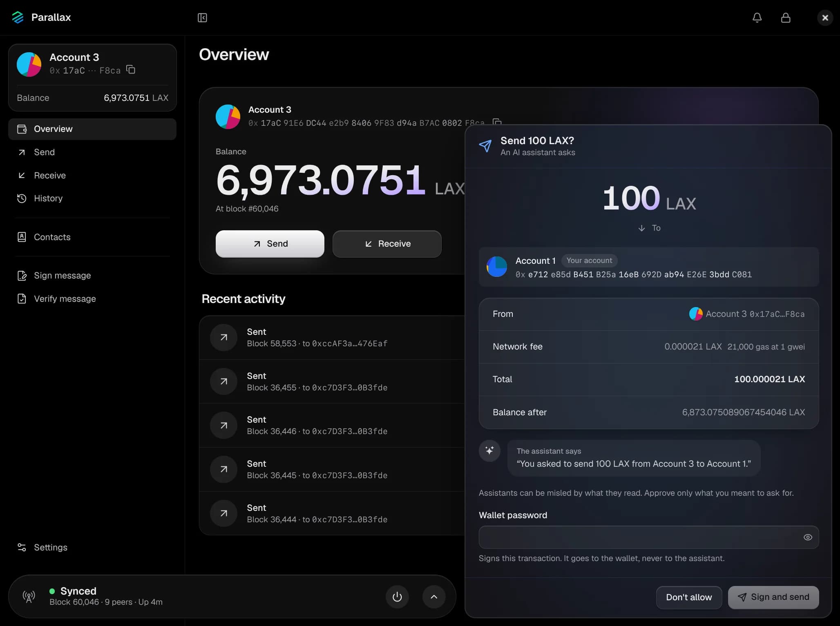The width and height of the screenshot is (840, 626).
Task: Click the 'Your account' badge next to Account 1
Action: click(x=589, y=261)
